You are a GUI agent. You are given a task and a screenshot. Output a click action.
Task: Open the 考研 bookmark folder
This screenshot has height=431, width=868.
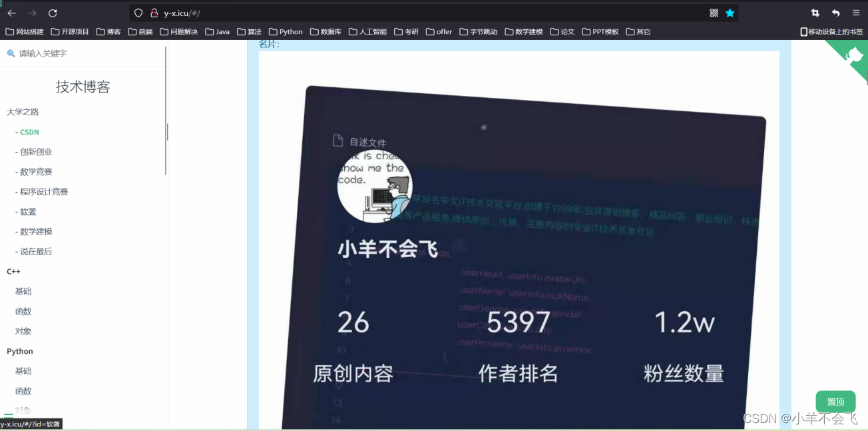coord(407,31)
